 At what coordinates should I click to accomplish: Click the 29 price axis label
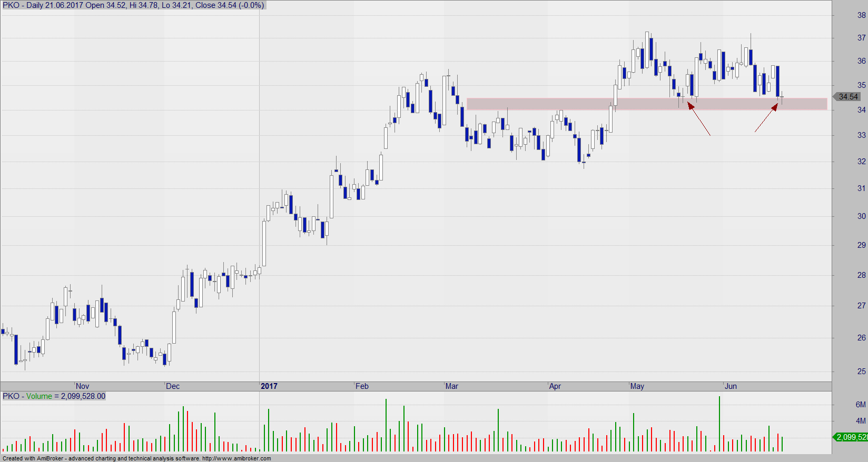tap(861, 245)
